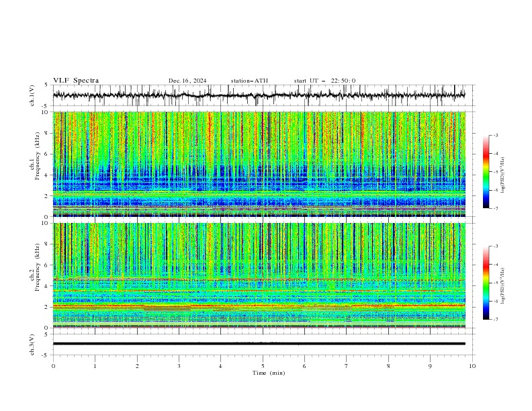
Task: Click the "Time (min)" axis title
Action: pos(269,373)
